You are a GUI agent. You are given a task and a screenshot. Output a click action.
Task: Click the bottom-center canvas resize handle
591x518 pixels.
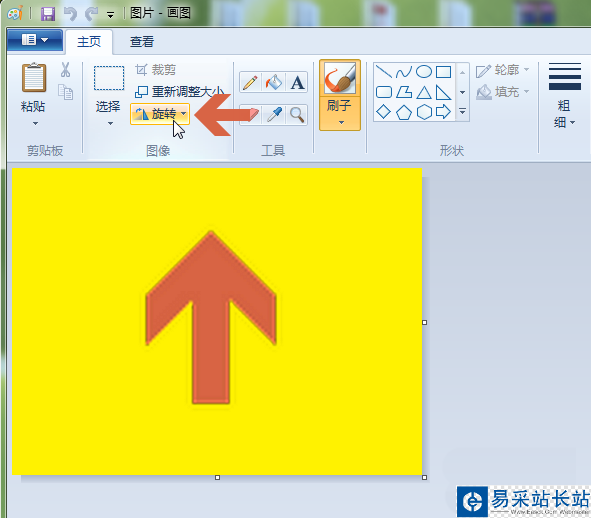click(x=217, y=477)
